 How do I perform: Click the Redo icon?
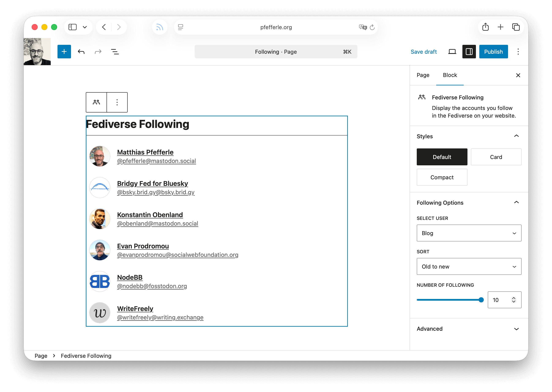coord(98,51)
